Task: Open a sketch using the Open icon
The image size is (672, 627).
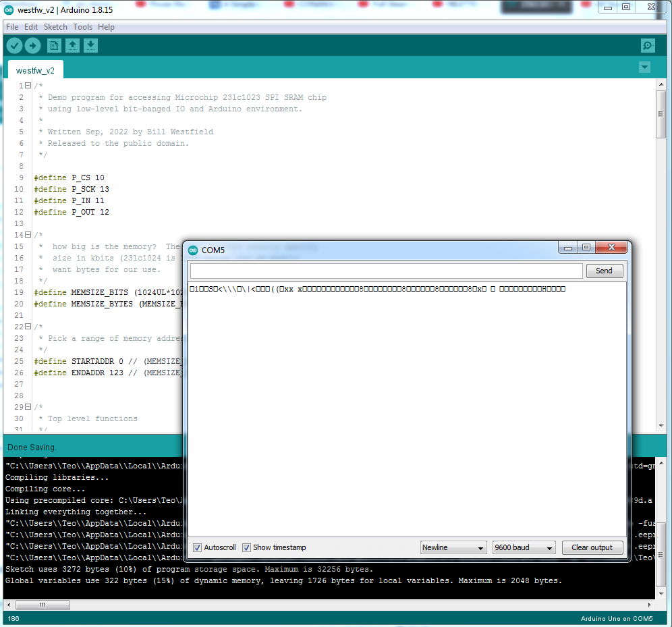Action: point(72,45)
